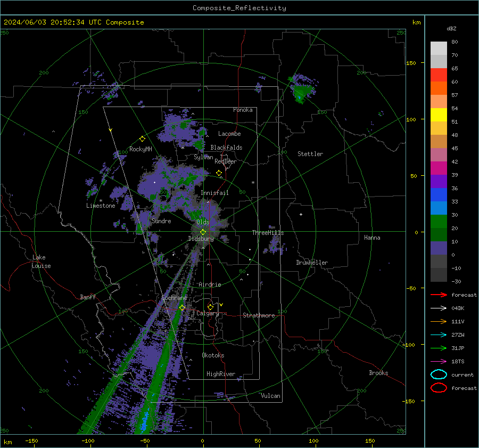This screenshot has height=448, width=479.
Task: Click the Didsbury label at radar center
Action: [x=201, y=239]
